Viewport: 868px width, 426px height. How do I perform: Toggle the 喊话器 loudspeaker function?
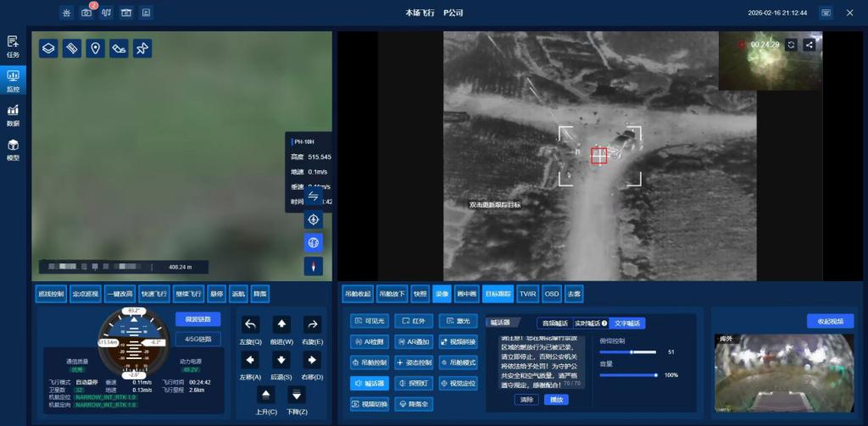[370, 384]
